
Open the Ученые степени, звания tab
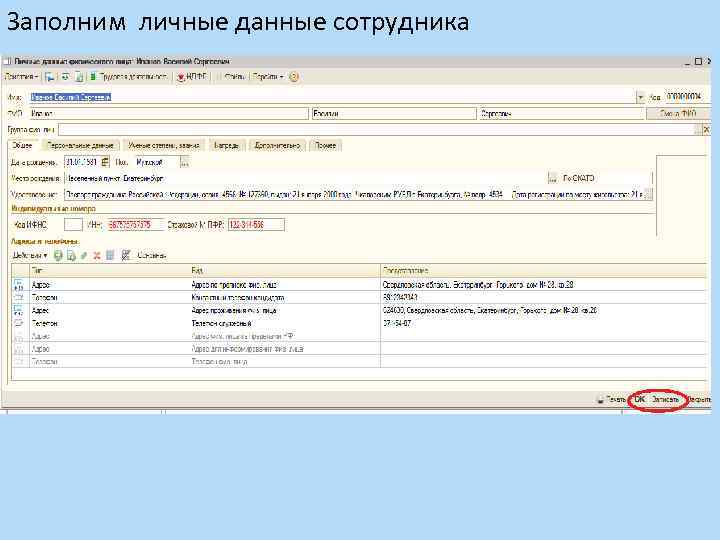click(x=164, y=146)
